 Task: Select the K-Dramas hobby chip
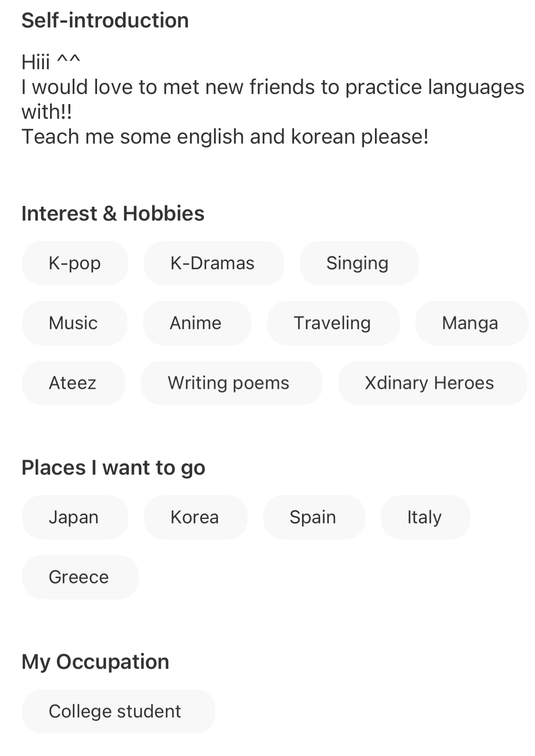tap(214, 263)
